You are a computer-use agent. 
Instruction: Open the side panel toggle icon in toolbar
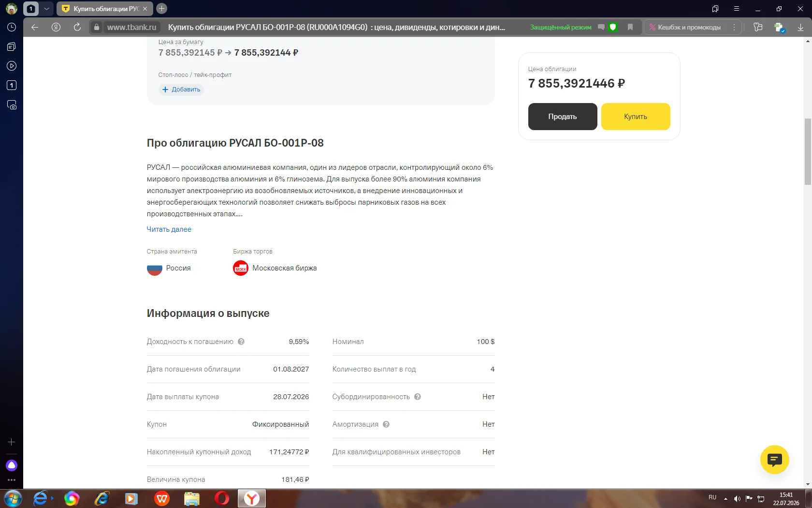click(758, 27)
